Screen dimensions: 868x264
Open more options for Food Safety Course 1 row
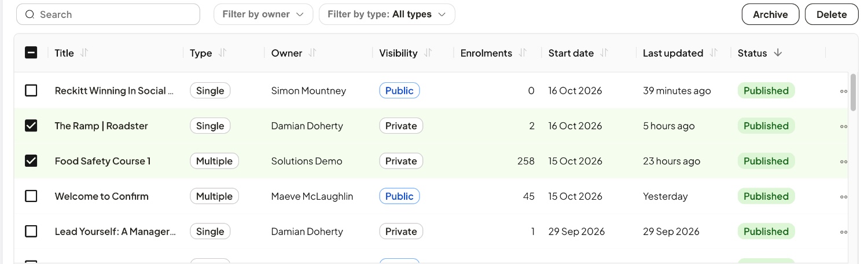pyautogui.click(x=844, y=162)
